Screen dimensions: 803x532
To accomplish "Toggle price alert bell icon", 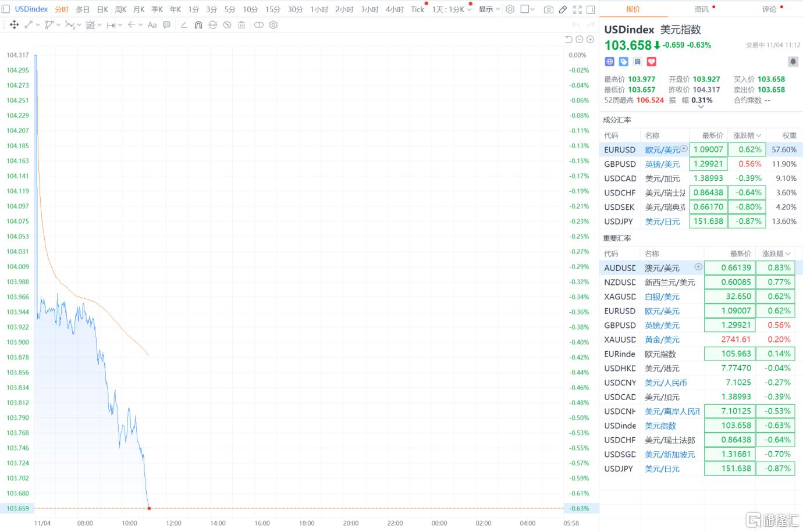I will tap(793, 62).
